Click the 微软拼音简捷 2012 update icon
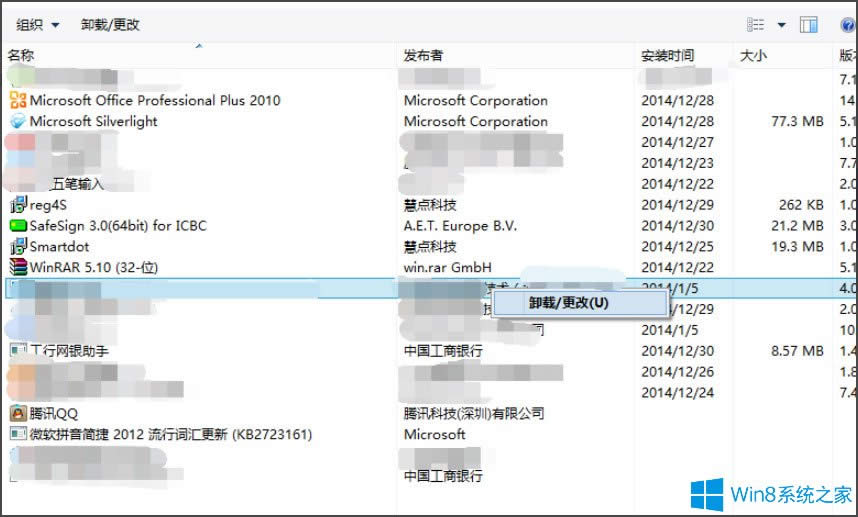 click(x=18, y=434)
